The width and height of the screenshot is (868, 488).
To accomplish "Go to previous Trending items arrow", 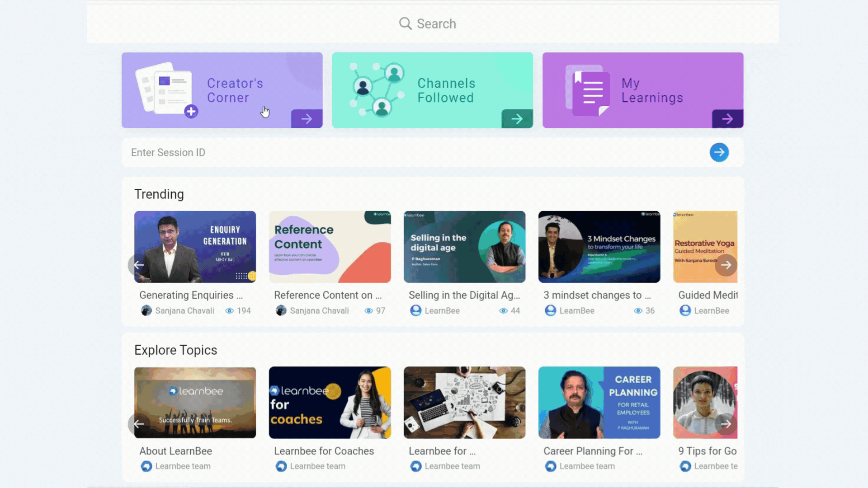I will (x=139, y=265).
